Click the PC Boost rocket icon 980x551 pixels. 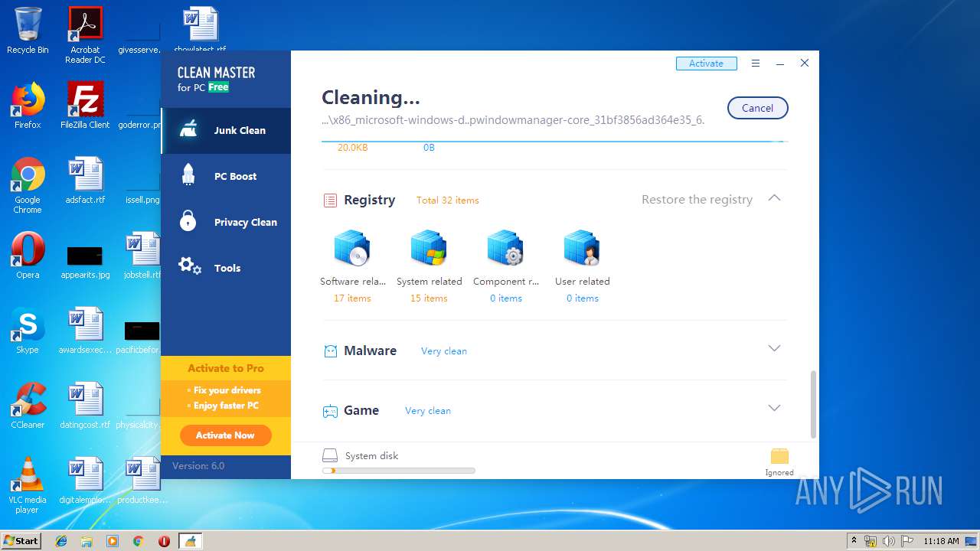[x=188, y=175]
